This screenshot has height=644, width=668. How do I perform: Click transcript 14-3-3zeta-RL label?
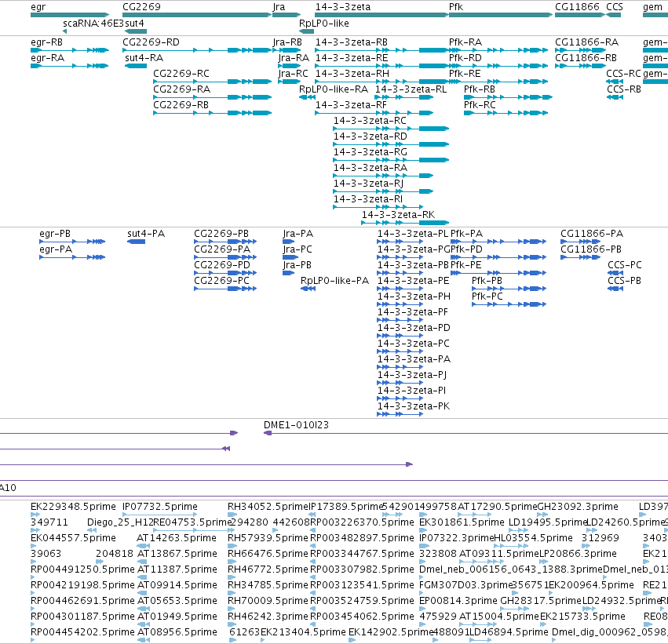(411, 89)
